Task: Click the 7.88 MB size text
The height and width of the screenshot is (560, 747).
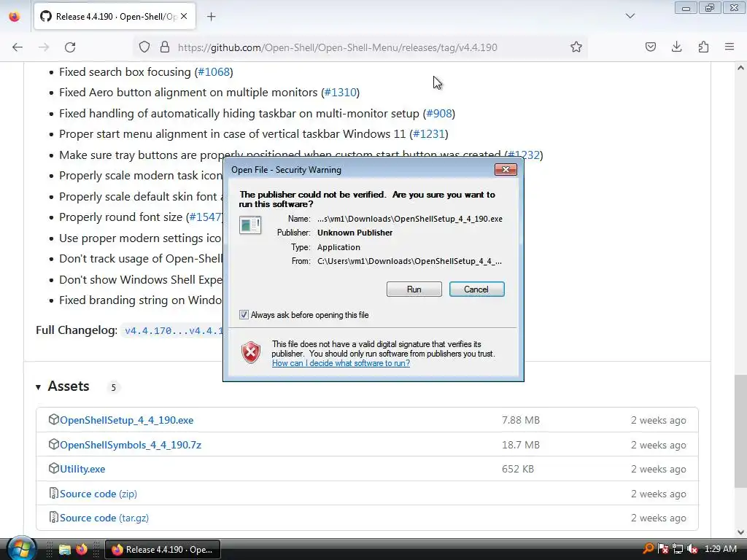Action: pyautogui.click(x=521, y=420)
